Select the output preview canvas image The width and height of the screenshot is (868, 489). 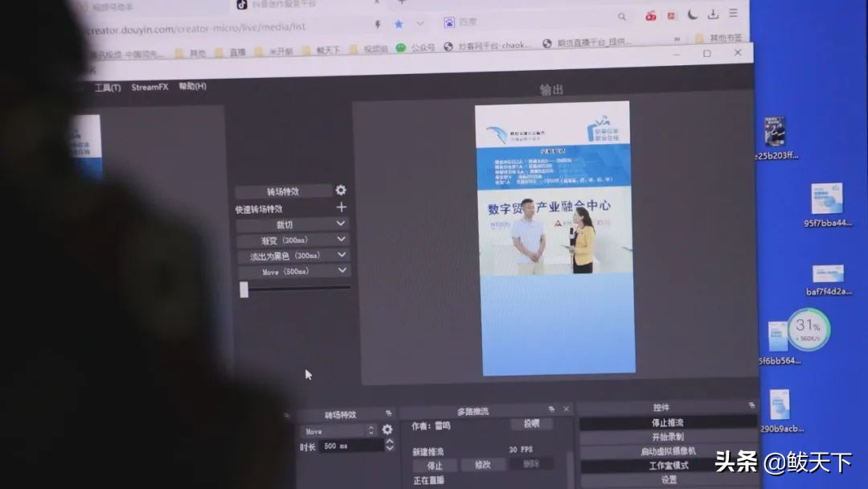pyautogui.click(x=555, y=238)
